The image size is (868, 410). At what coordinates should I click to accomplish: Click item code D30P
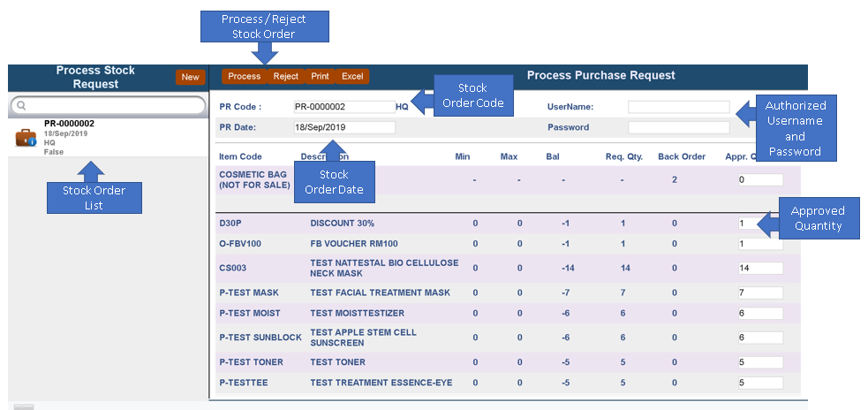[x=230, y=224]
